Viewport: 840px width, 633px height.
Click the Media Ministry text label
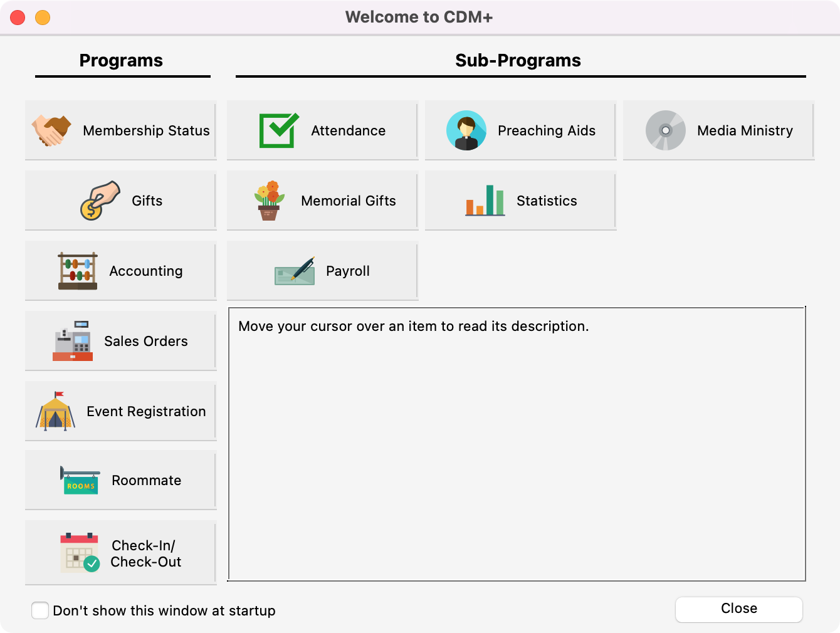coord(745,130)
